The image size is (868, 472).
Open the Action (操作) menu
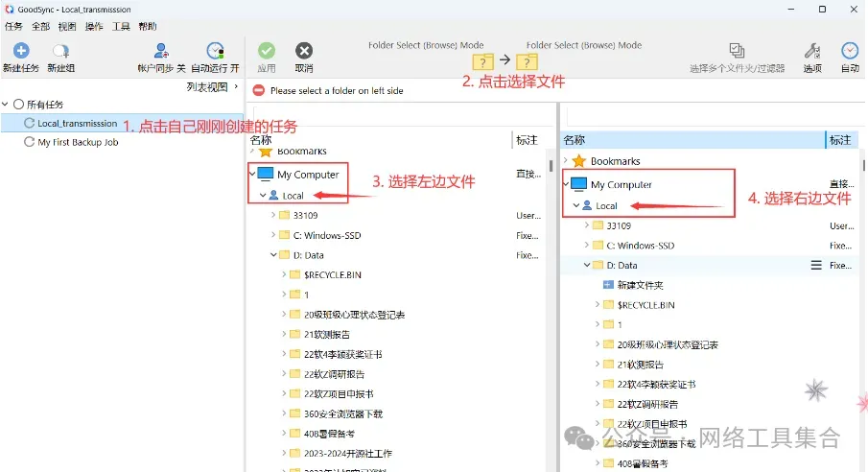point(94,26)
